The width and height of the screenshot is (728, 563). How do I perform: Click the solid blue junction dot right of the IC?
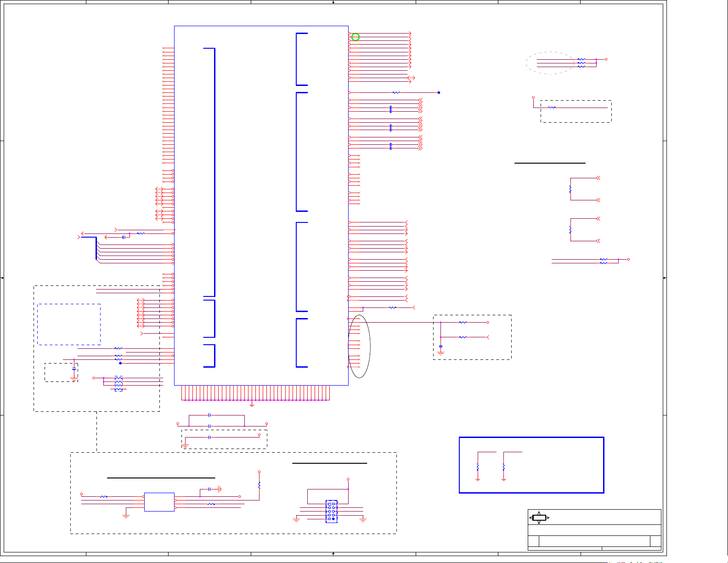439,92
